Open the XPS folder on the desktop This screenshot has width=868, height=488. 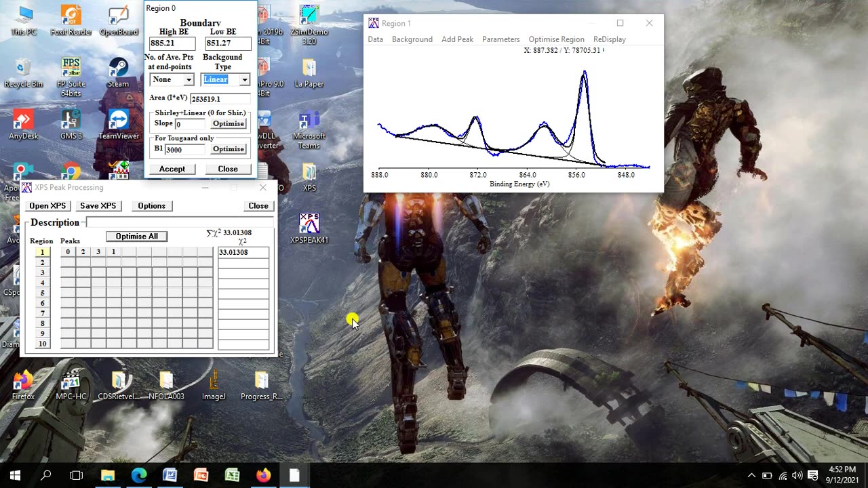pyautogui.click(x=309, y=177)
